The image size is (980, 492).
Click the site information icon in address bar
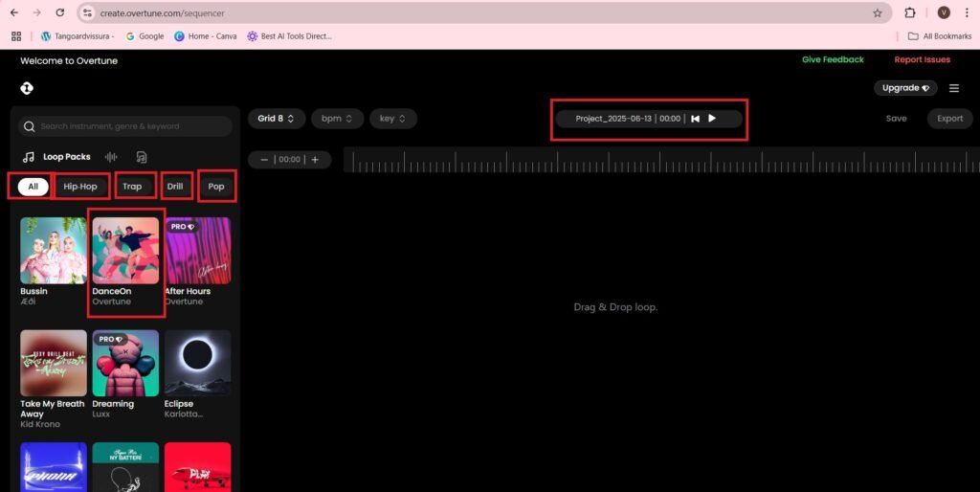(x=87, y=12)
